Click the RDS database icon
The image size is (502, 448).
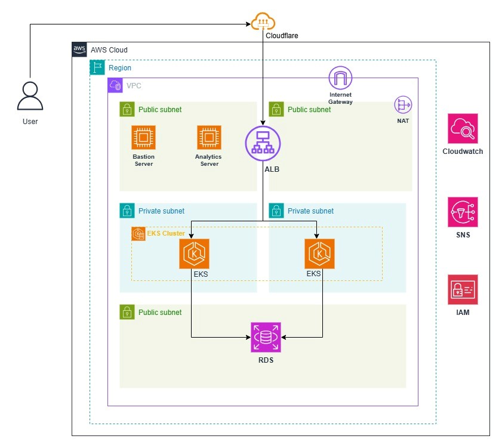point(266,337)
